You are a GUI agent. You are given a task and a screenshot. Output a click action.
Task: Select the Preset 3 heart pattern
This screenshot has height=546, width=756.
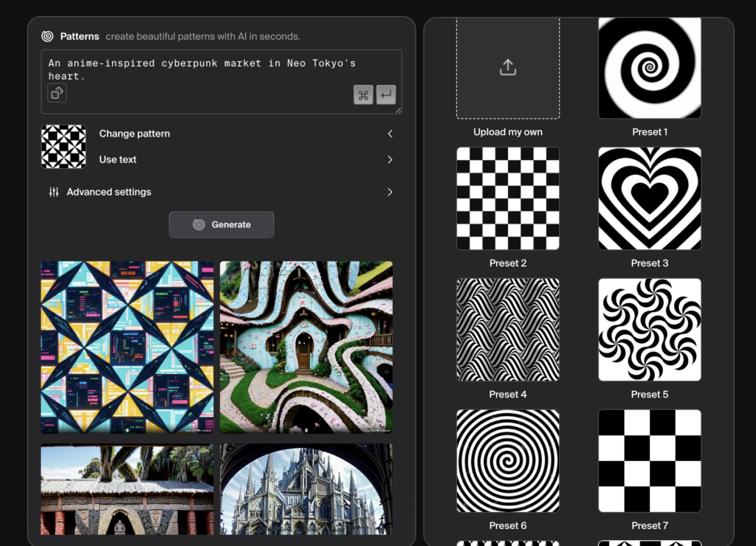click(x=650, y=198)
